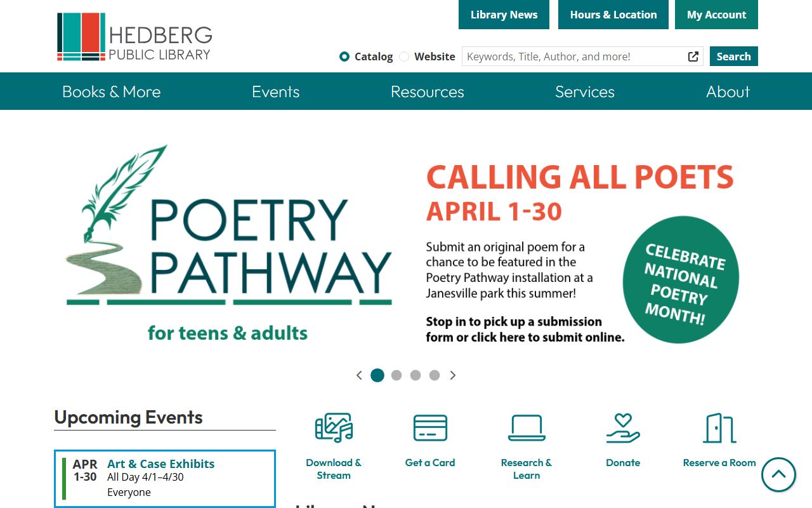The image size is (812, 508).
Task: Click the Get a Card icon
Action: click(430, 428)
